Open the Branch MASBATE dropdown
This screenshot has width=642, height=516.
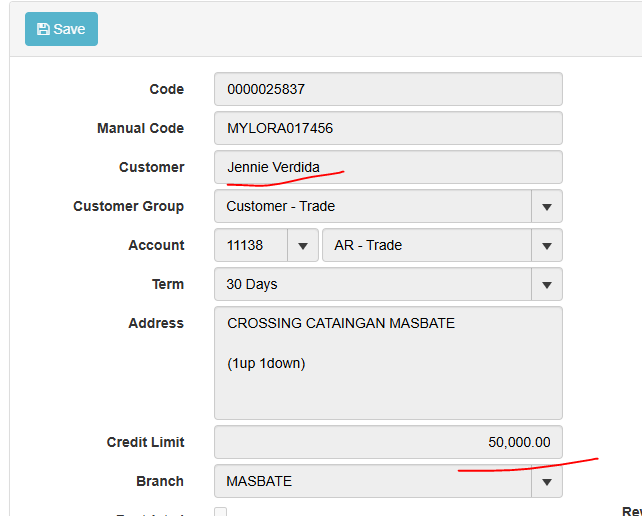546,482
